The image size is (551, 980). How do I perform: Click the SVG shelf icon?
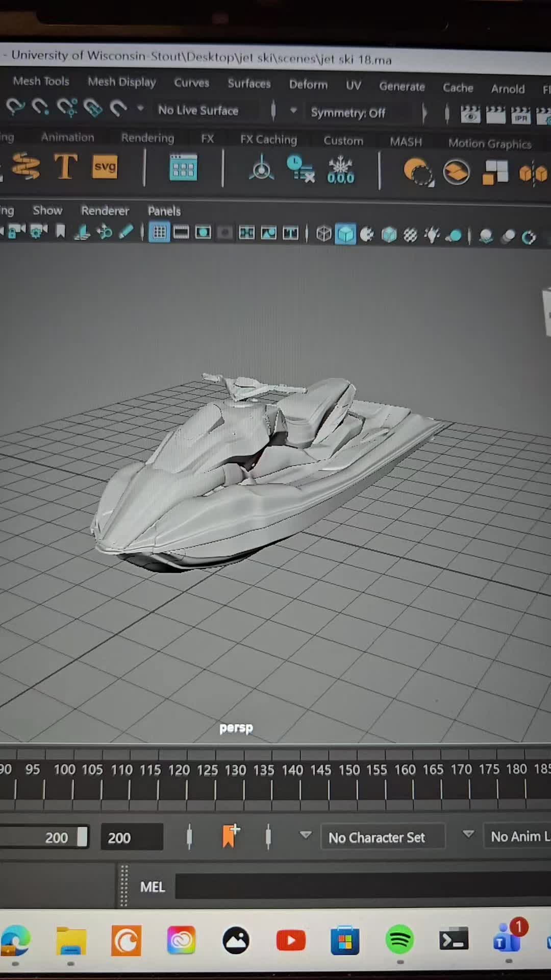point(105,167)
